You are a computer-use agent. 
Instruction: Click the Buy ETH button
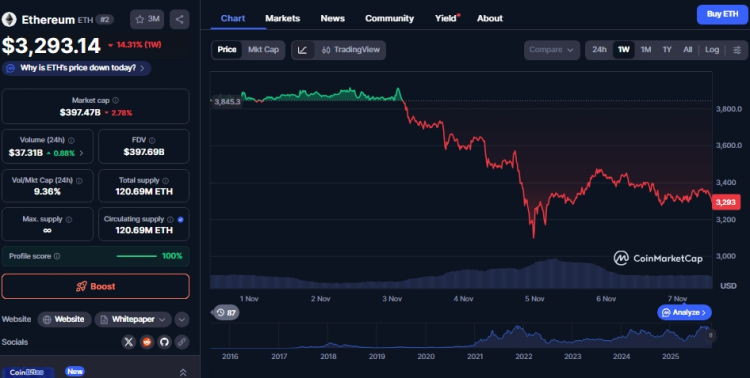tap(722, 14)
